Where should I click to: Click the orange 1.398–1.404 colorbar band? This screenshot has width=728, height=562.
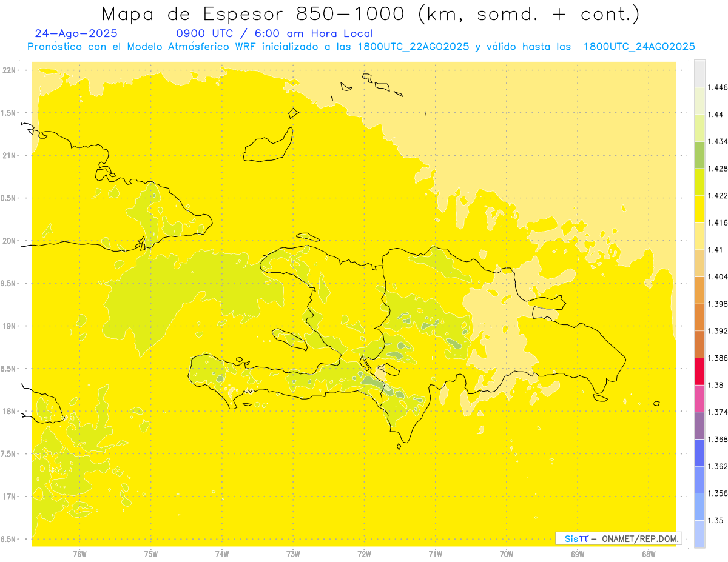point(699,290)
